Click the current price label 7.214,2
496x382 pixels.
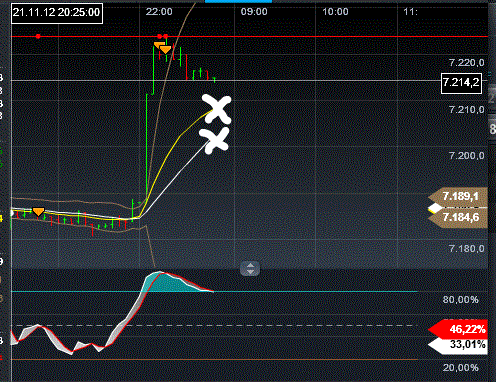coord(461,83)
